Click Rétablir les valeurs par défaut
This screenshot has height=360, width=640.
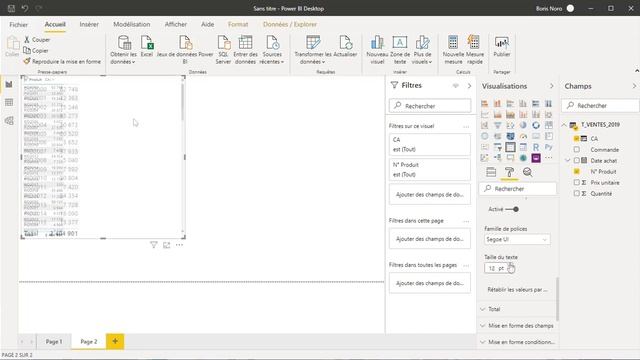(x=517, y=289)
